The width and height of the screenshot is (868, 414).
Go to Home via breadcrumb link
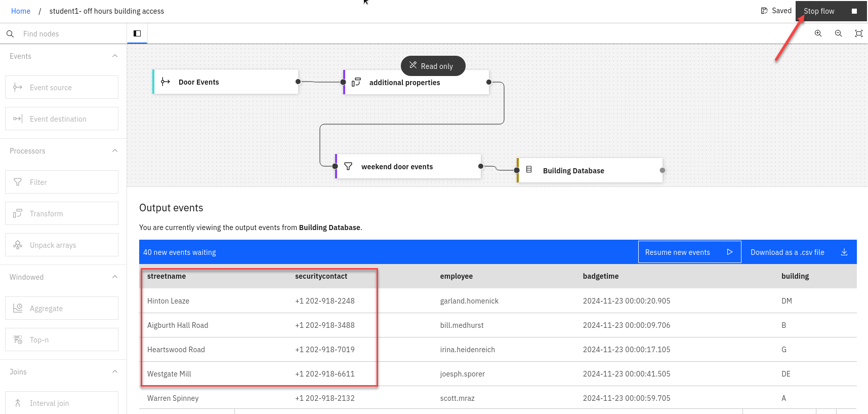point(21,11)
